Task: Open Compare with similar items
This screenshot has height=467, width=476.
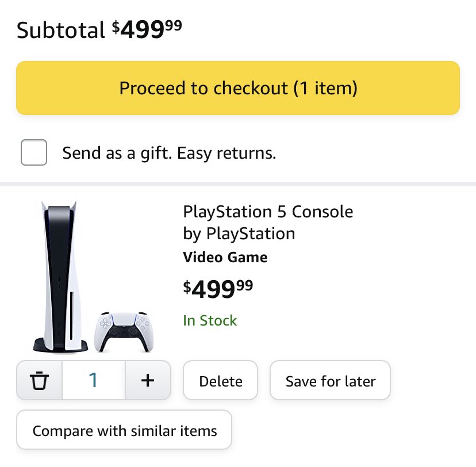Action: tap(124, 430)
